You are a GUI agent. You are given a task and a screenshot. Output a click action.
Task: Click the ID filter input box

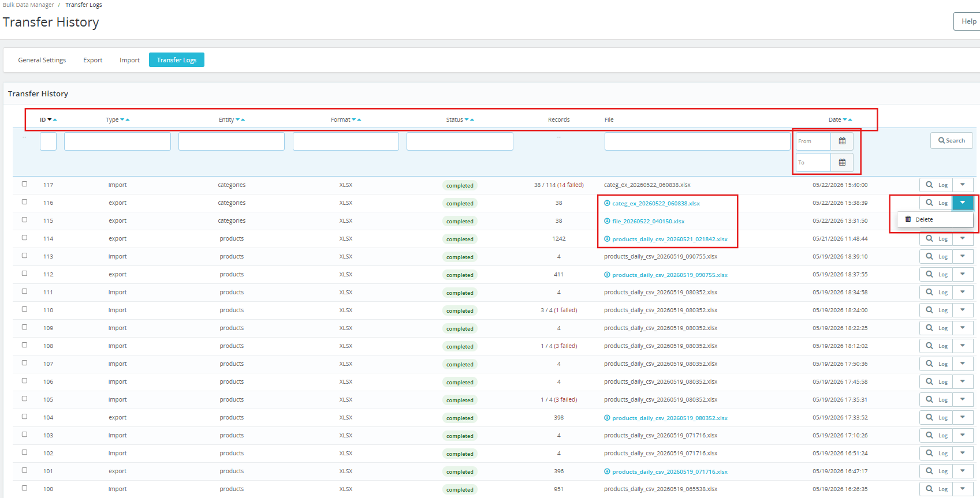click(48, 141)
